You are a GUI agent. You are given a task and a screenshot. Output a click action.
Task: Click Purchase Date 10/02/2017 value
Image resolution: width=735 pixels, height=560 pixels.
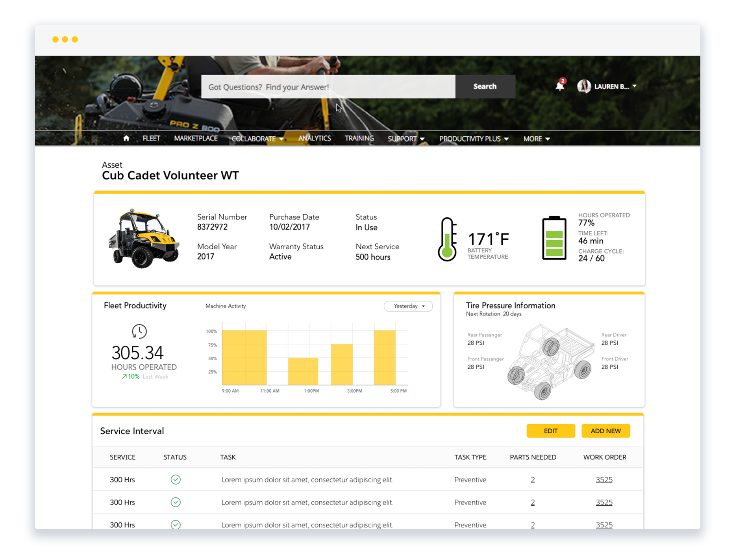pyautogui.click(x=289, y=227)
